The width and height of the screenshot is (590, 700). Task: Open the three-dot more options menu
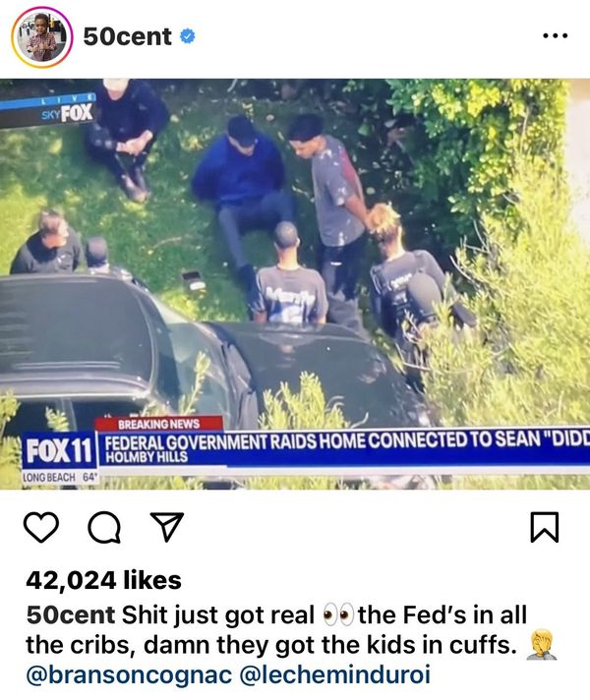tap(556, 35)
